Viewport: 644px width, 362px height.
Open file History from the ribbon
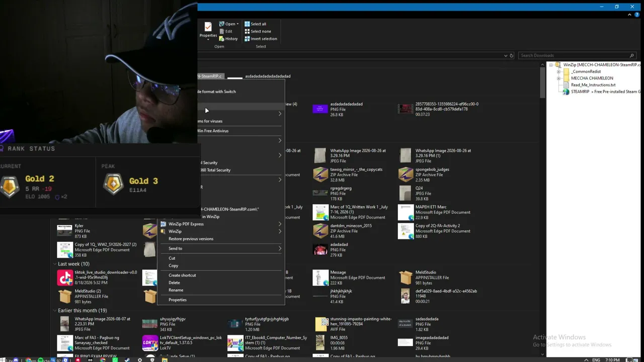[228, 39]
